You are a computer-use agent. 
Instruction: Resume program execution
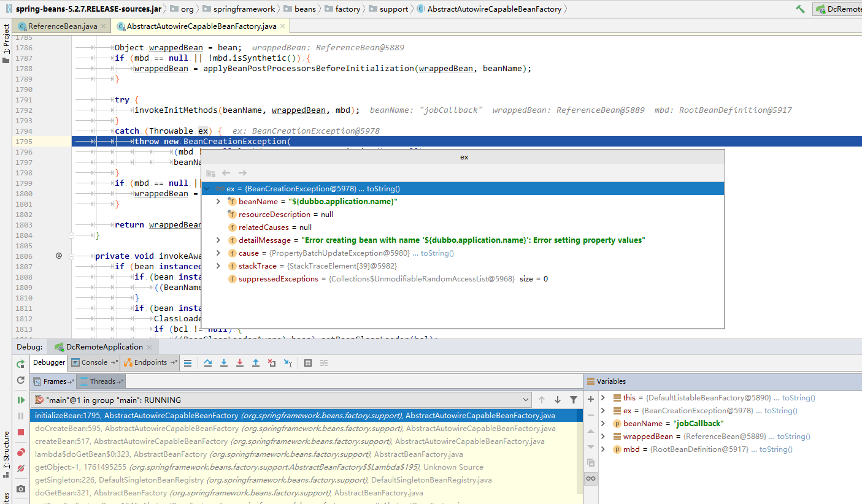[21, 400]
